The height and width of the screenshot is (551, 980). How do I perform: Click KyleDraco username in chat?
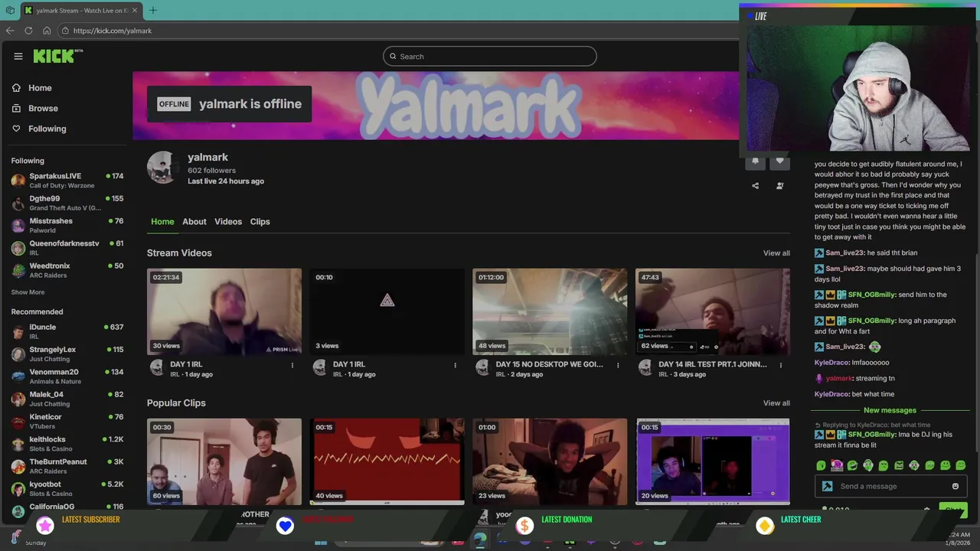831,363
